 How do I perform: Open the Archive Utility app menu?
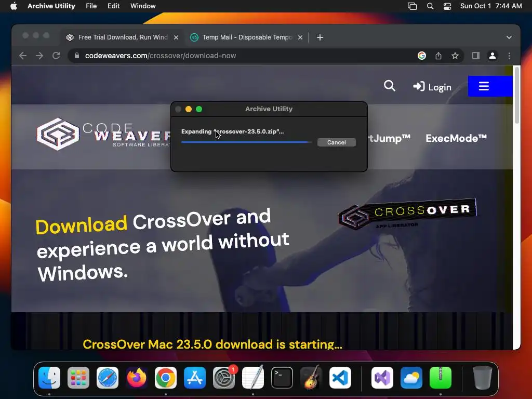(51, 6)
